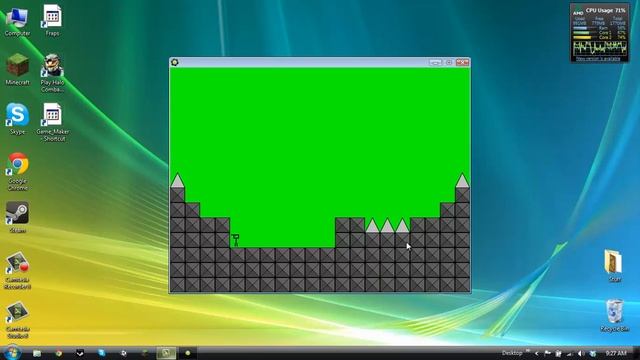Close the game window

[462, 62]
